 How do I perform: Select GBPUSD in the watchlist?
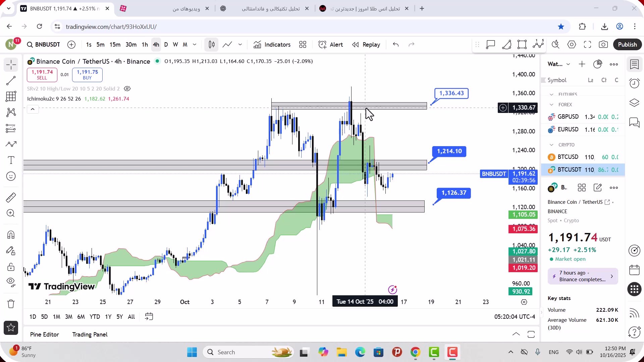(x=583, y=117)
